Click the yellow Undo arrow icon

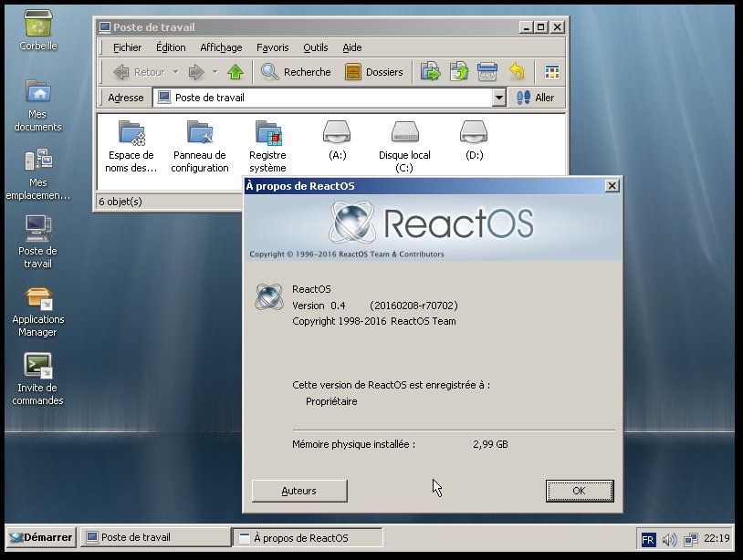point(517,72)
